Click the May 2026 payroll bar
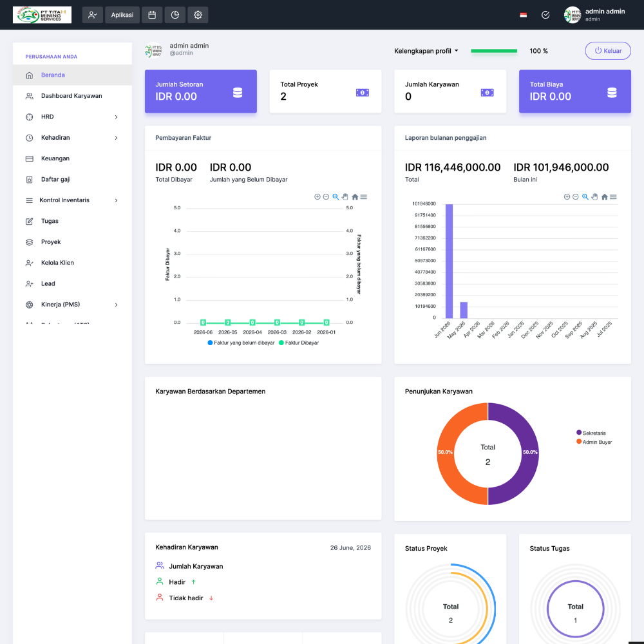The height and width of the screenshot is (644, 644). click(464, 310)
